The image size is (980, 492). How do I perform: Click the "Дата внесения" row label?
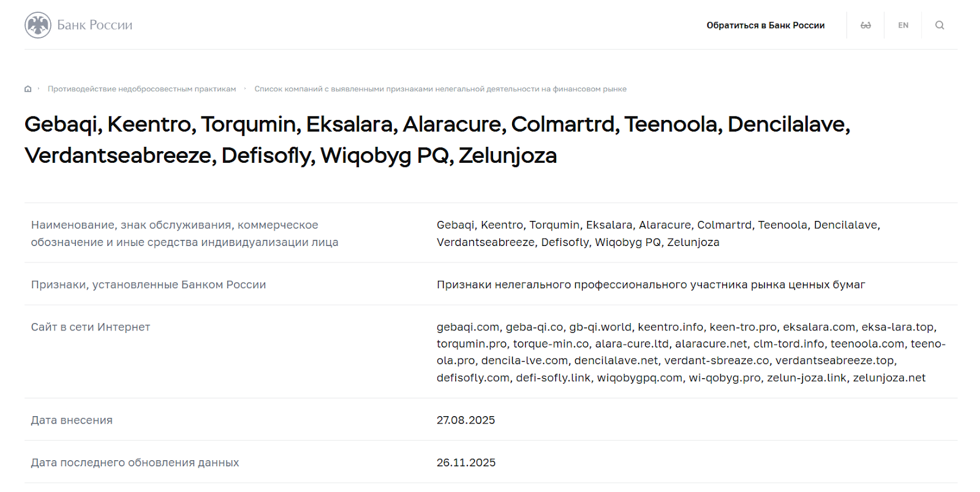coord(72,420)
